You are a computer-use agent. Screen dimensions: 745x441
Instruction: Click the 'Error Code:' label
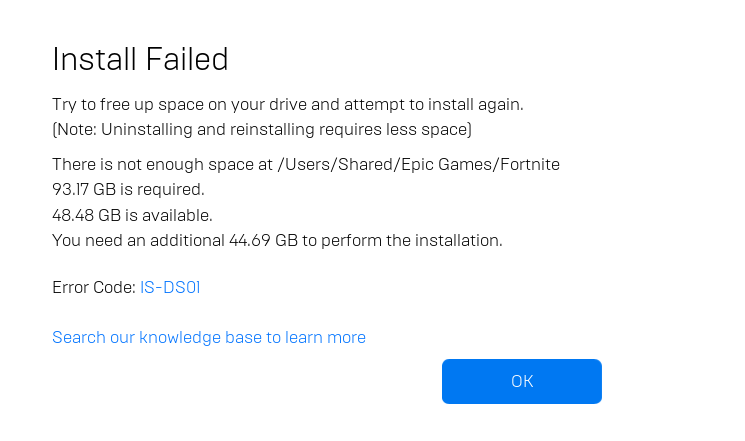click(93, 288)
